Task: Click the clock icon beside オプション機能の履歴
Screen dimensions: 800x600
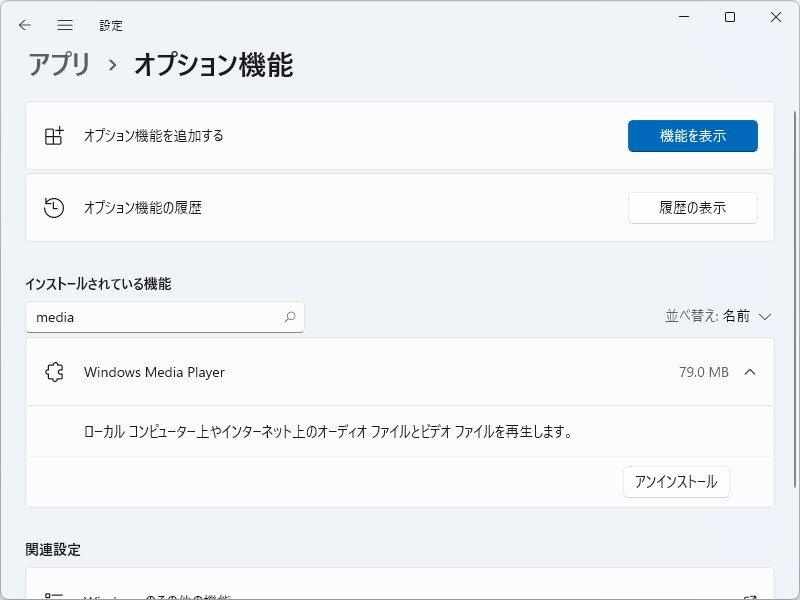Action: [x=54, y=207]
